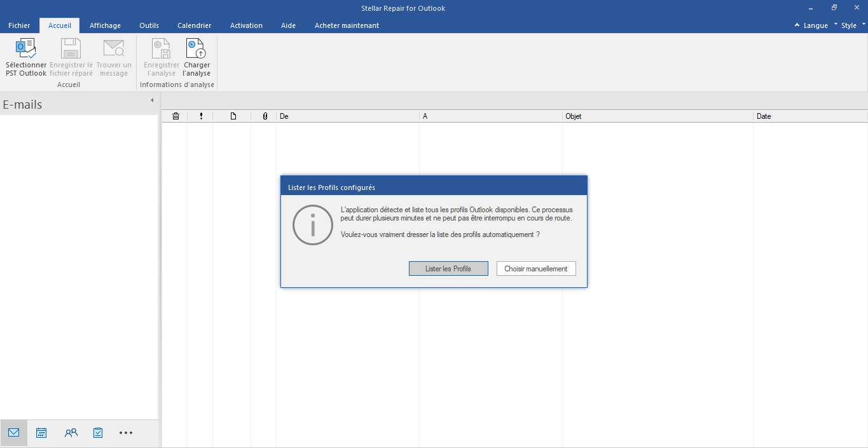Restore down the application window

[834, 8]
